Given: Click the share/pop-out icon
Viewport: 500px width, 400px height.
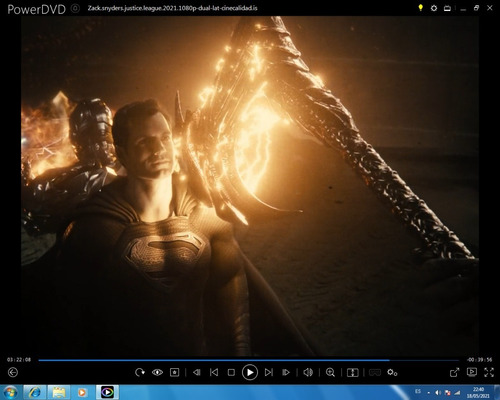Looking at the screenshot, I should coord(454,372).
